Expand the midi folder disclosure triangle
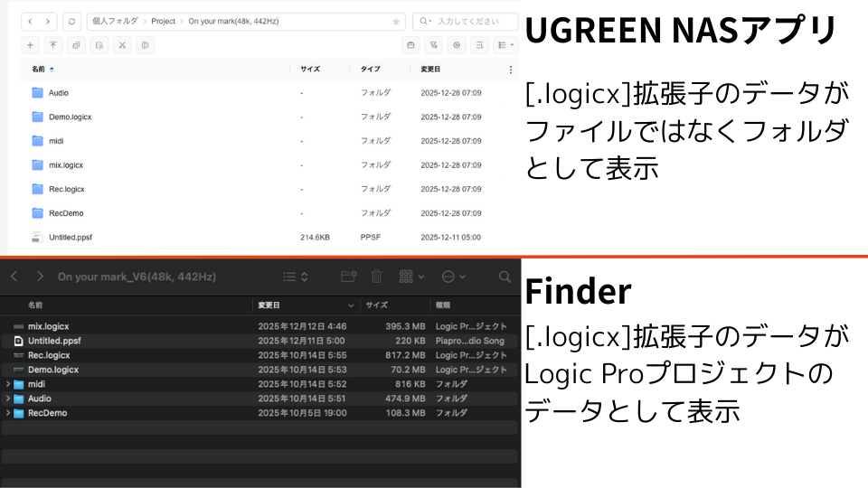 (x=8, y=384)
